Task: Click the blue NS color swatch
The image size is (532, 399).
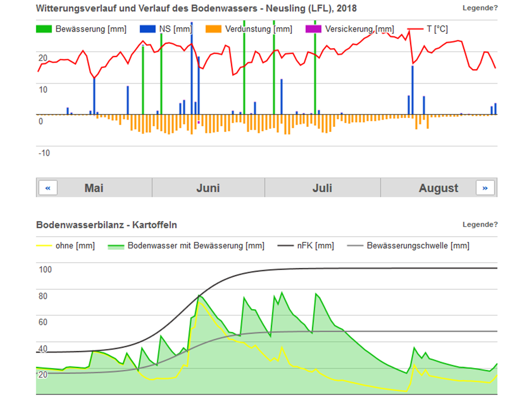Action: point(148,29)
